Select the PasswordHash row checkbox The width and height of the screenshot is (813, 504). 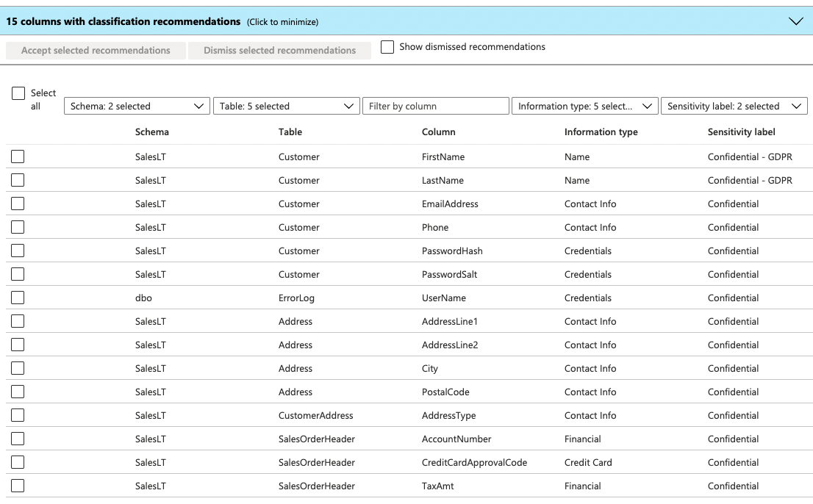pyautogui.click(x=18, y=251)
